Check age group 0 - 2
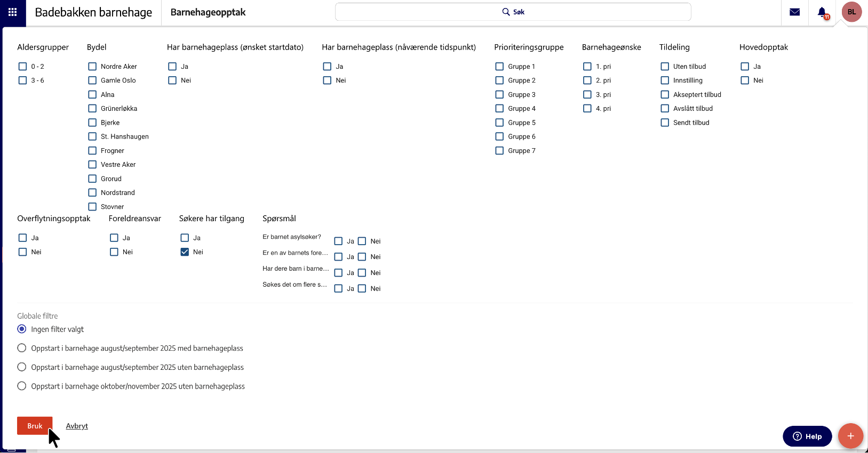This screenshot has width=868, height=453. pos(22,67)
